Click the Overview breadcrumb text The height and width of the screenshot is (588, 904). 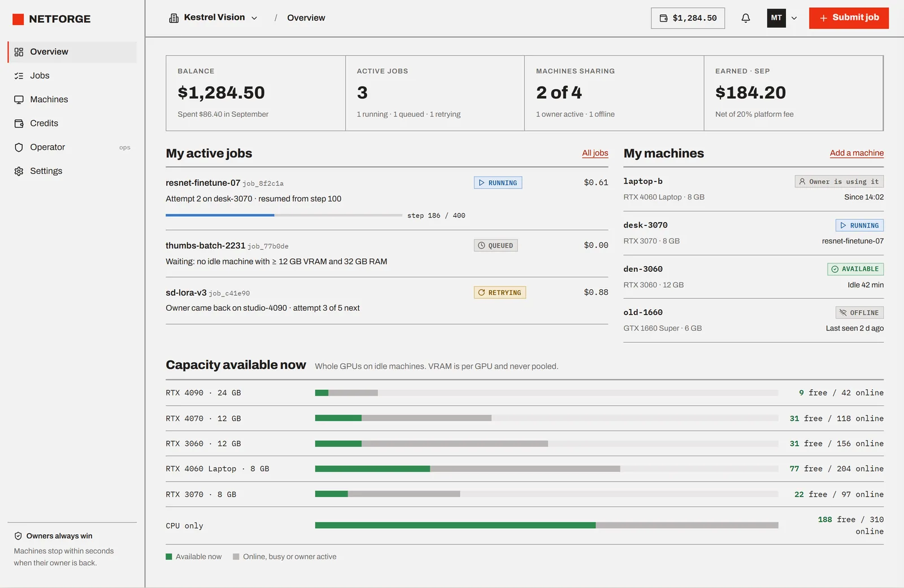click(306, 18)
